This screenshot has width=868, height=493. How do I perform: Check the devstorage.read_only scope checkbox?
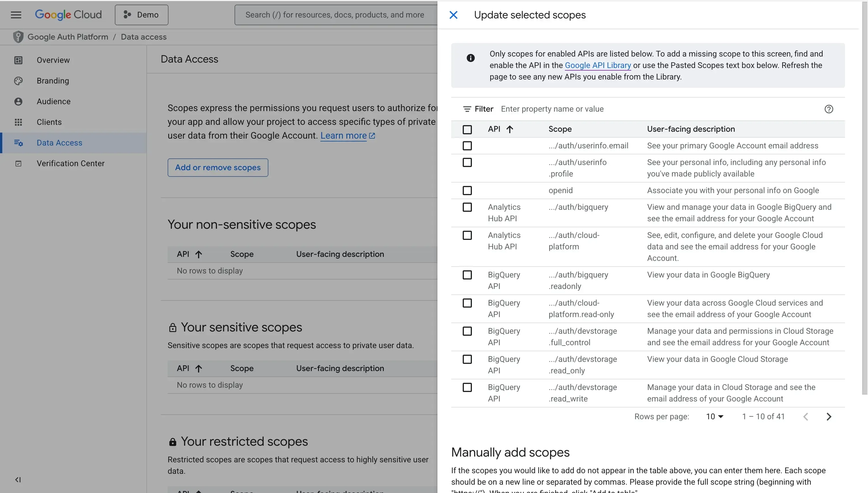pos(467,359)
